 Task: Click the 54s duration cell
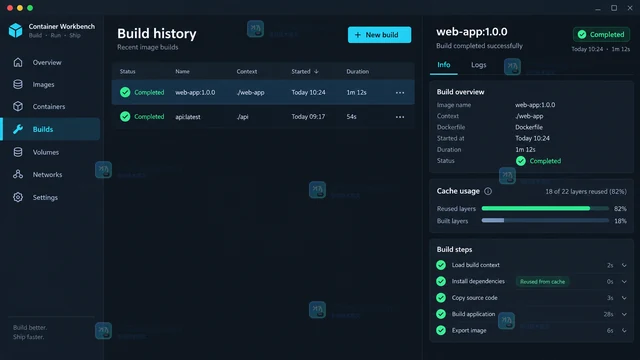tap(351, 117)
